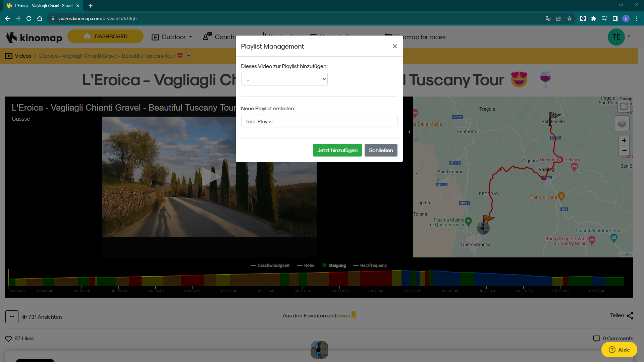Click the Schließen button
The width and height of the screenshot is (644, 362).
pos(381,150)
